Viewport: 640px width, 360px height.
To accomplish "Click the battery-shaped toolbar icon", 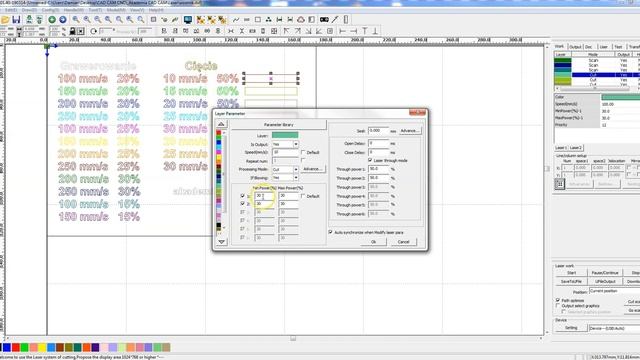I will (324, 20).
